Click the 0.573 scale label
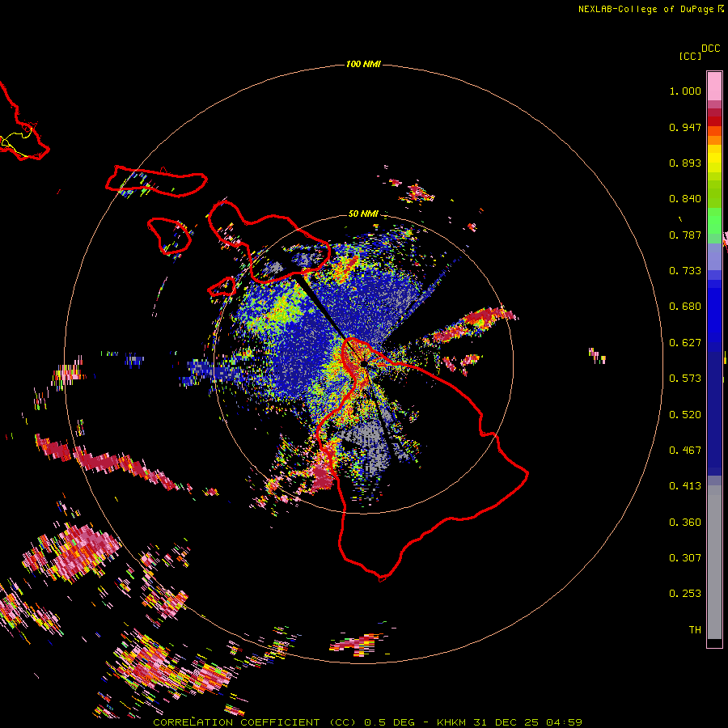The image size is (728, 728). coord(685,379)
